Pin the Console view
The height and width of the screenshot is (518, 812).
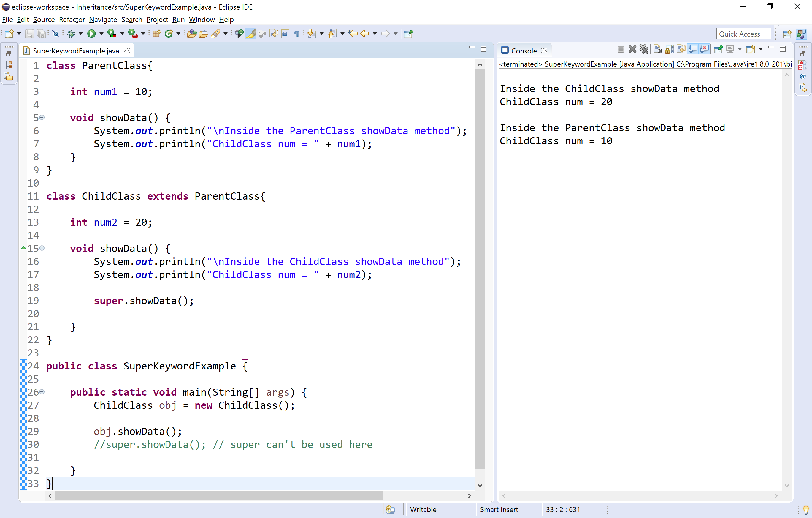[x=719, y=49]
